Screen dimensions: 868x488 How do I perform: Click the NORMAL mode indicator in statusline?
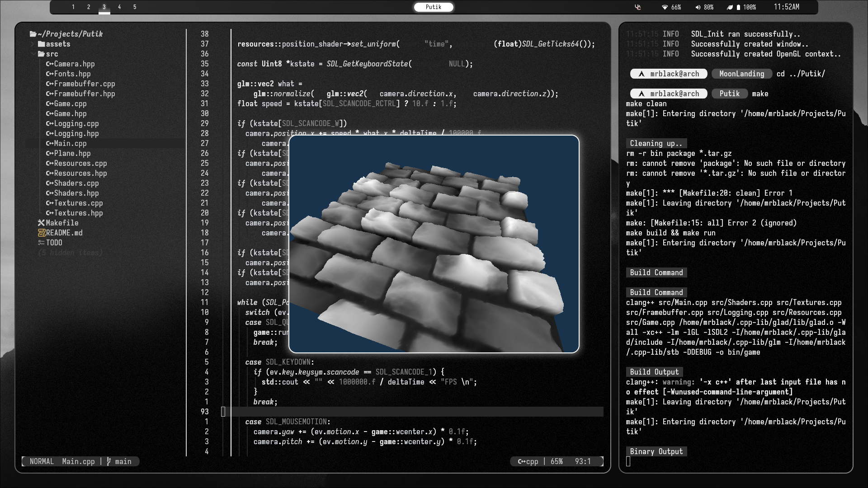pyautogui.click(x=42, y=461)
